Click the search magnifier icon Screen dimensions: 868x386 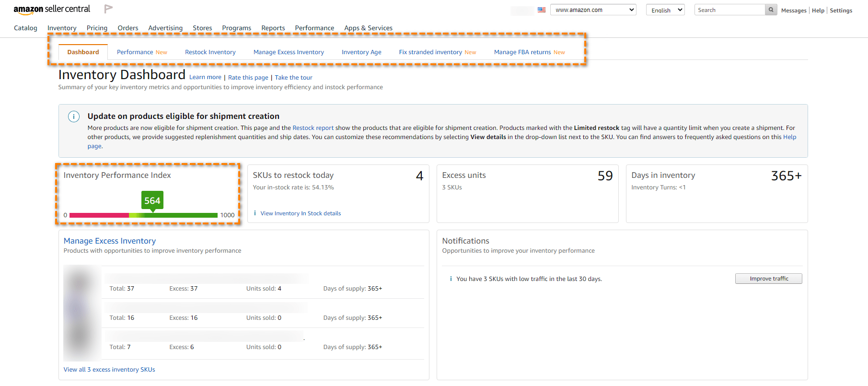[x=771, y=10]
